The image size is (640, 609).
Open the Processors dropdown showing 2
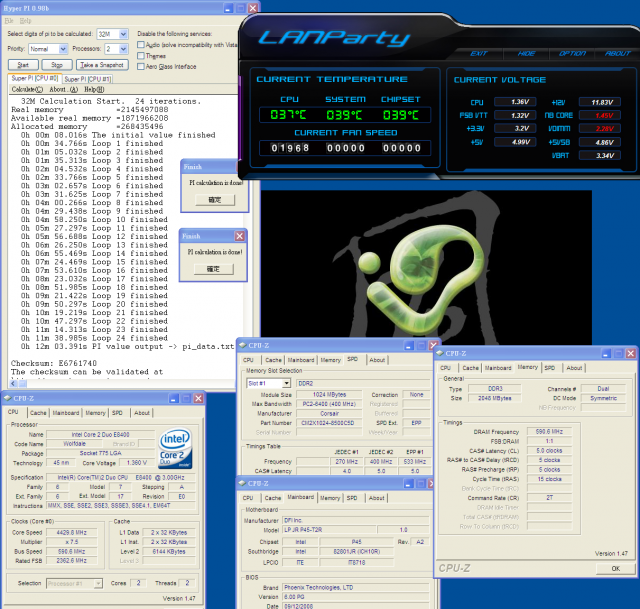(x=123, y=49)
